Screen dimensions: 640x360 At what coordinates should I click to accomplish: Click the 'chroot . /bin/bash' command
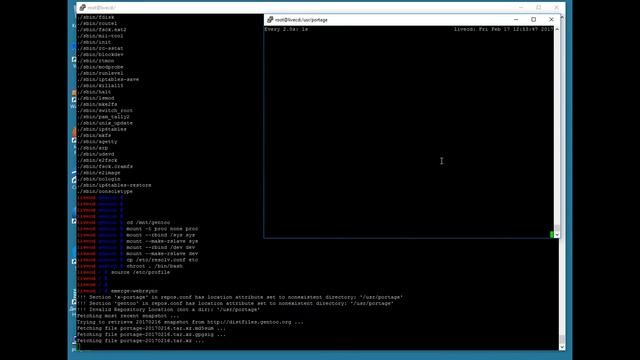coord(154,266)
